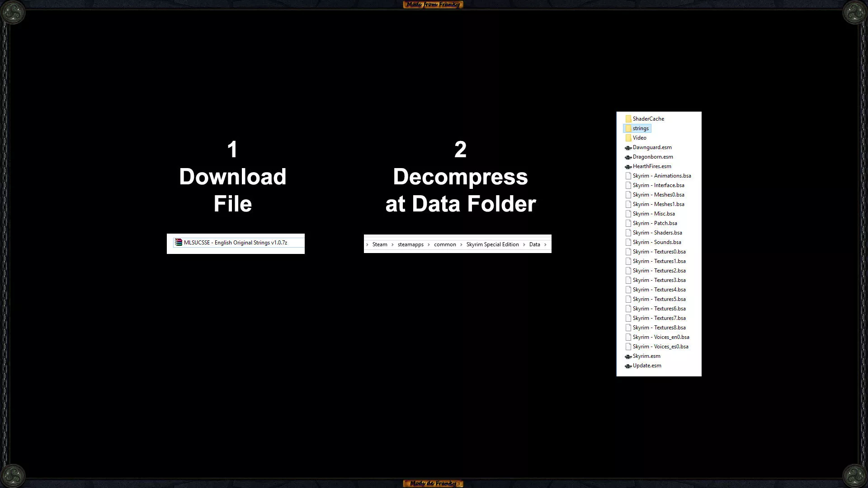Go to common in the address path
The height and width of the screenshot is (488, 868).
coord(445,244)
